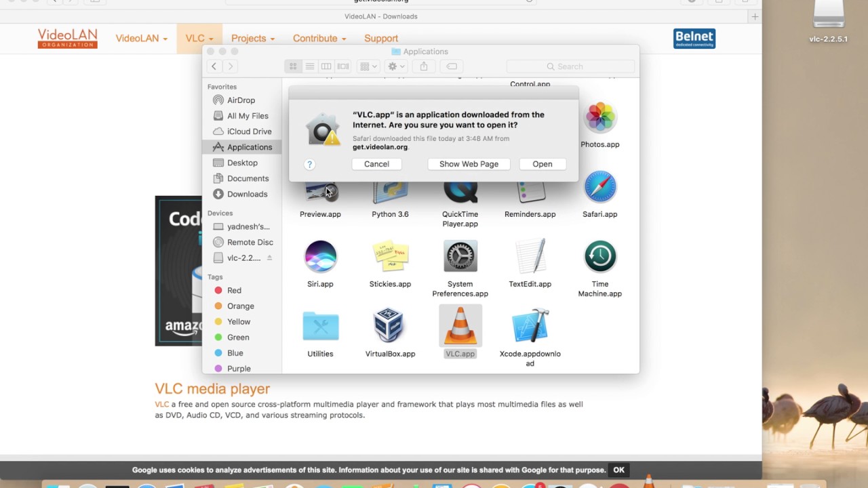Click the Finder Search field
The height and width of the screenshot is (488, 868).
pyautogui.click(x=570, y=66)
